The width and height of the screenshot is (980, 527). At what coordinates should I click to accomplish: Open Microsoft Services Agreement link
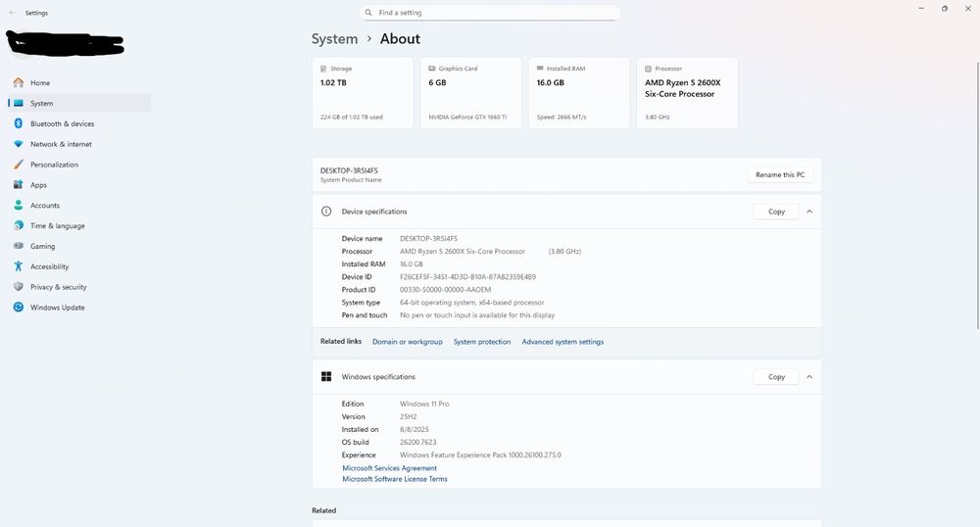coord(389,468)
